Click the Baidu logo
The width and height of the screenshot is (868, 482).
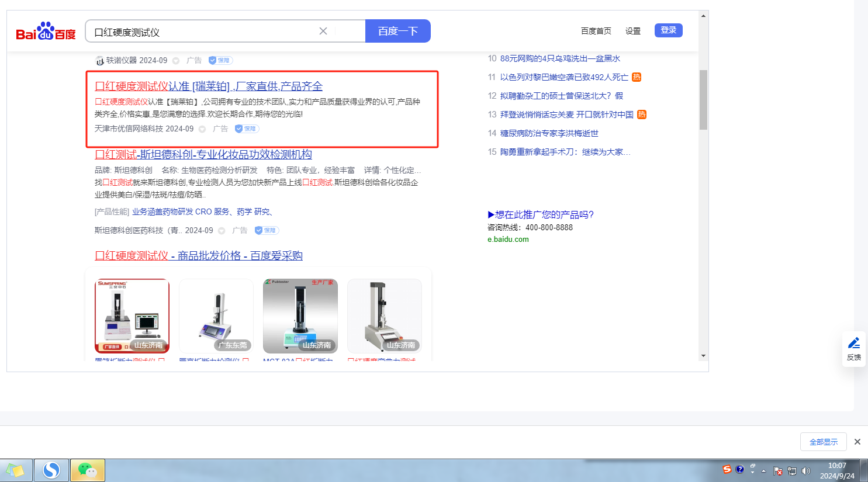click(46, 31)
